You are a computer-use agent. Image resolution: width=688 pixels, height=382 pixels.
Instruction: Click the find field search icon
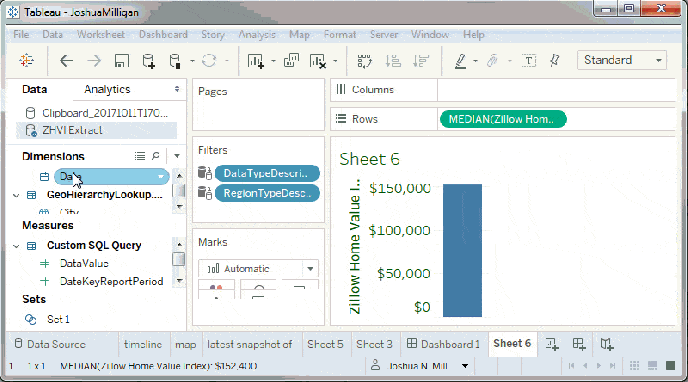click(x=156, y=156)
